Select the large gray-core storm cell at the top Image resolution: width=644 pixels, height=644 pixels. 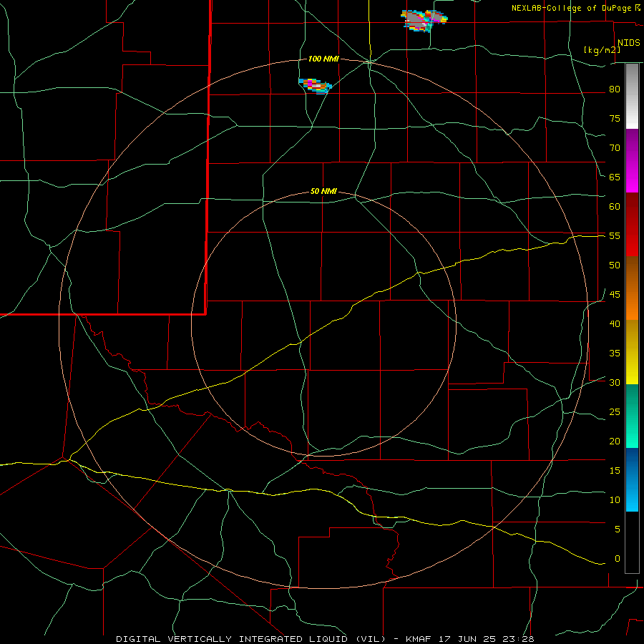pyautogui.click(x=424, y=20)
